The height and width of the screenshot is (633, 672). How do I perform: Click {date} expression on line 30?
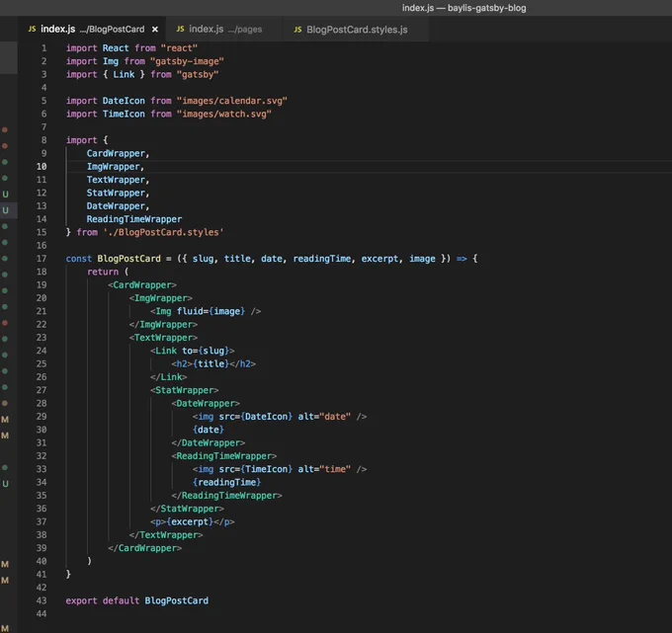(x=209, y=430)
